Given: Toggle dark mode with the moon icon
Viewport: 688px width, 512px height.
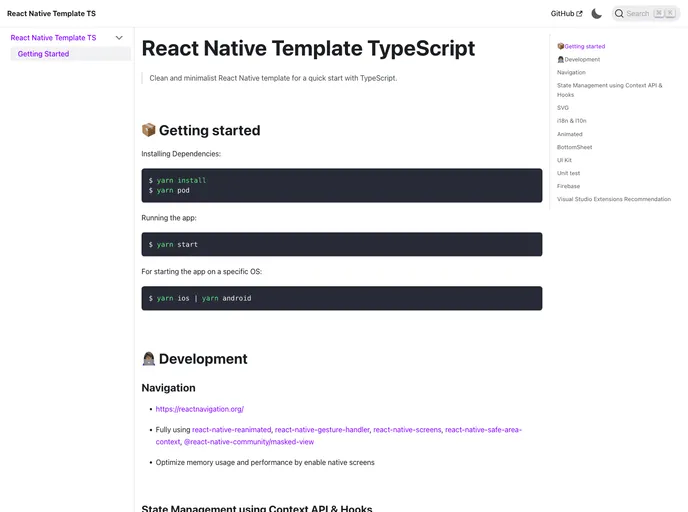Looking at the screenshot, I should coord(596,14).
